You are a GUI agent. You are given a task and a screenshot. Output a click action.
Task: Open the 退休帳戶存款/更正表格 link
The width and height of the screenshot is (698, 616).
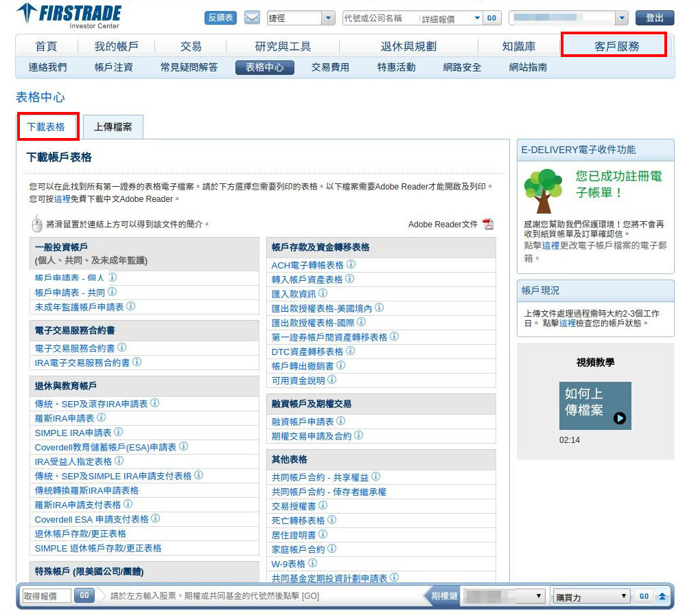click(80, 534)
